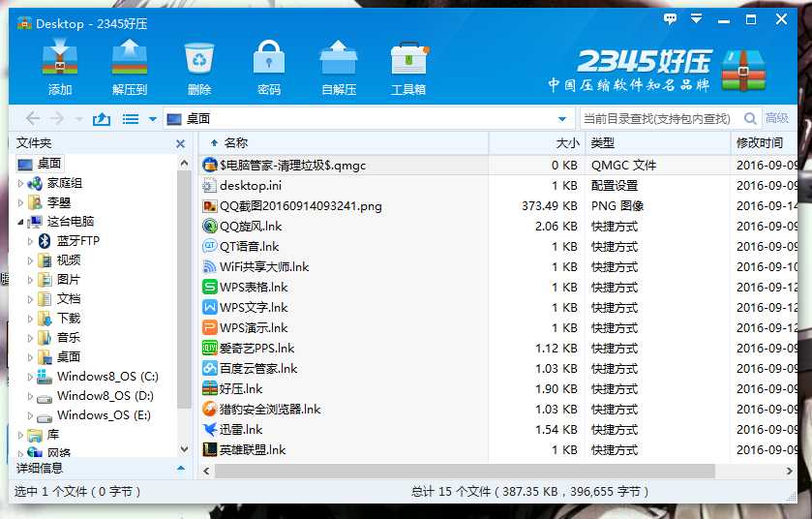Sort by 修改时间 column header
Viewport: 812px width, 519px height.
pyautogui.click(x=759, y=143)
